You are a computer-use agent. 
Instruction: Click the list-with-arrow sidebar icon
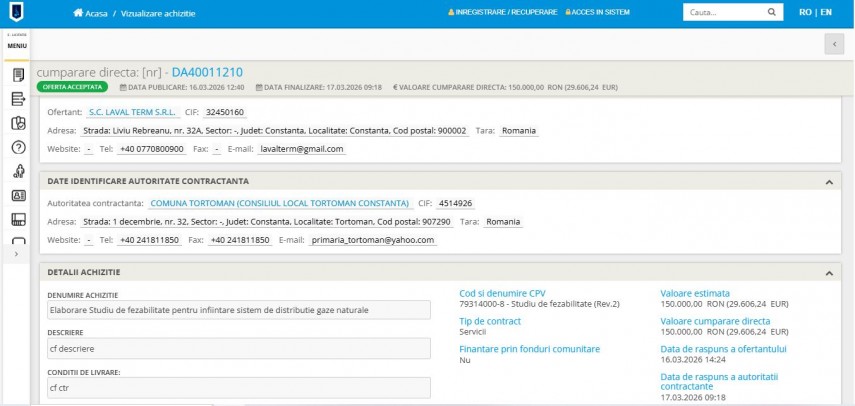pyautogui.click(x=17, y=99)
